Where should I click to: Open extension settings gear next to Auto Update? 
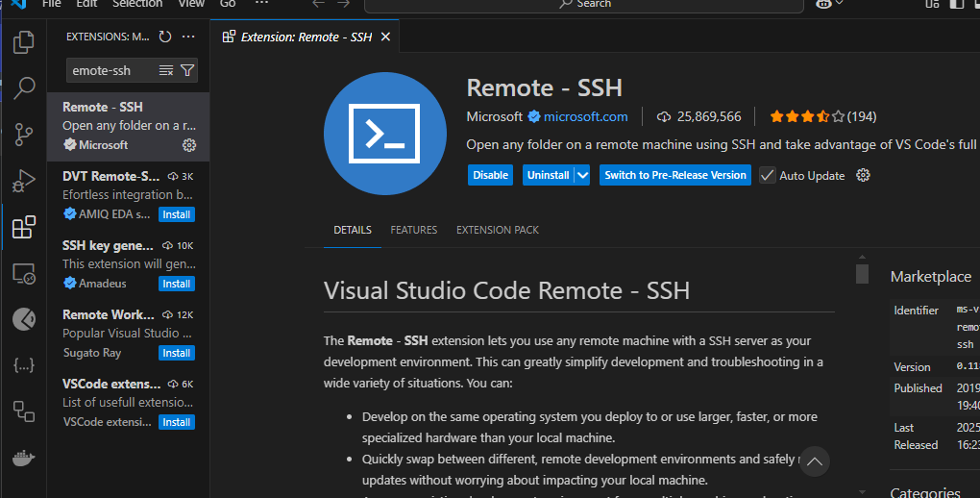pos(863,175)
